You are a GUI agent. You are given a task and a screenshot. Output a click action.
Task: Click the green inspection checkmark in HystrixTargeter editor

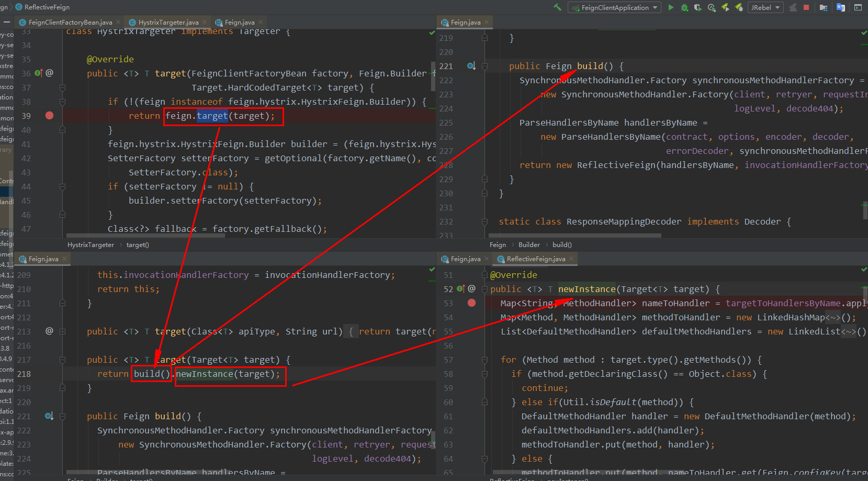(x=432, y=32)
